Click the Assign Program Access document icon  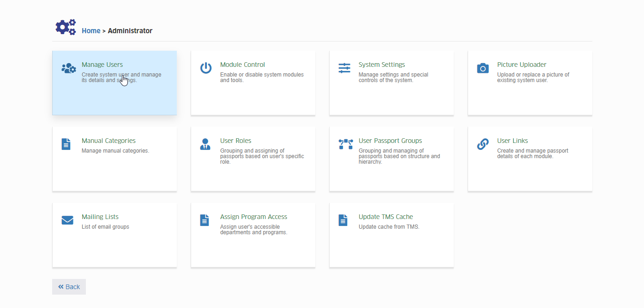click(x=205, y=220)
